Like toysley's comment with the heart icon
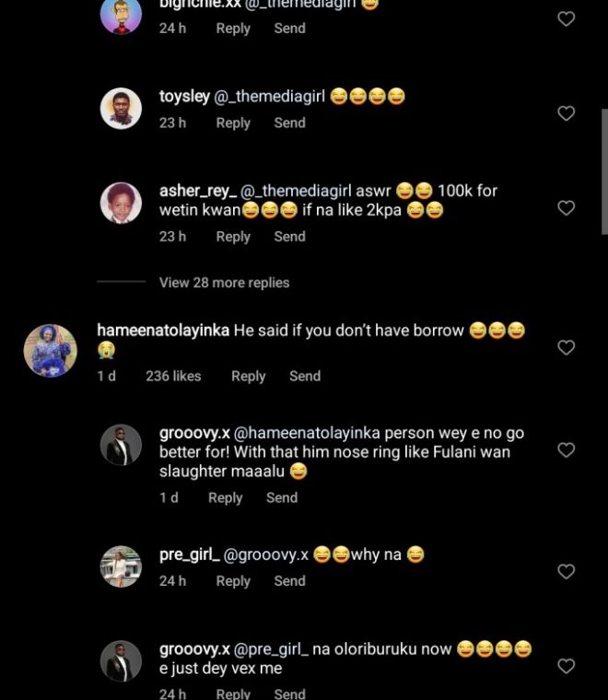This screenshot has width=608, height=700. pos(567,113)
